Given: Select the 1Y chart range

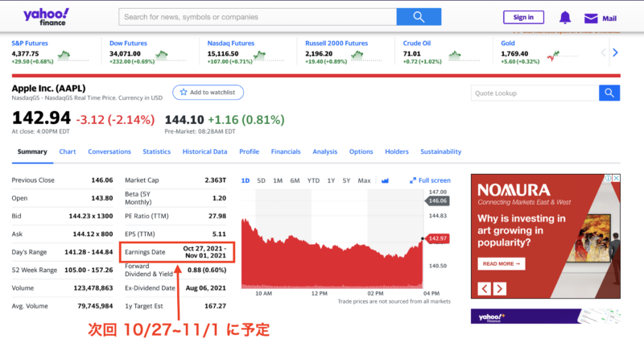Looking at the screenshot, I should [331, 180].
